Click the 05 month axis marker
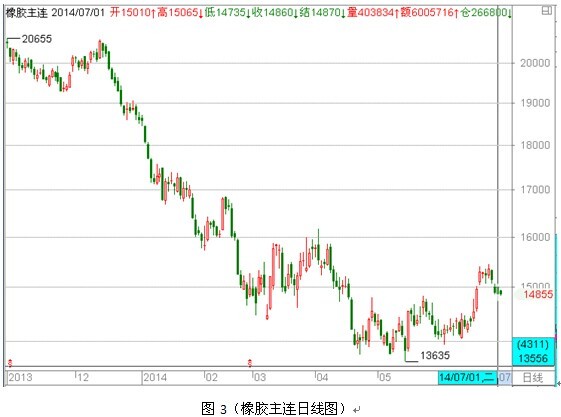 385,377
